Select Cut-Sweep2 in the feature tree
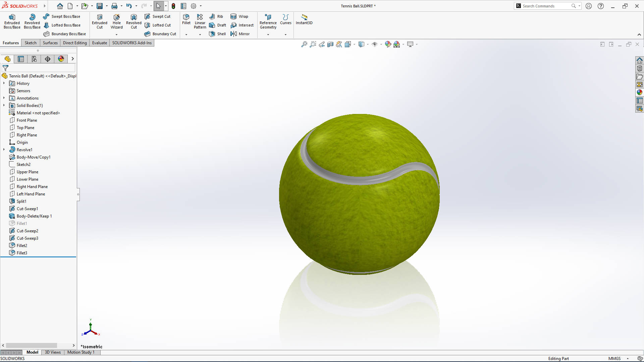Viewport: 644px width, 362px height. 27,231
